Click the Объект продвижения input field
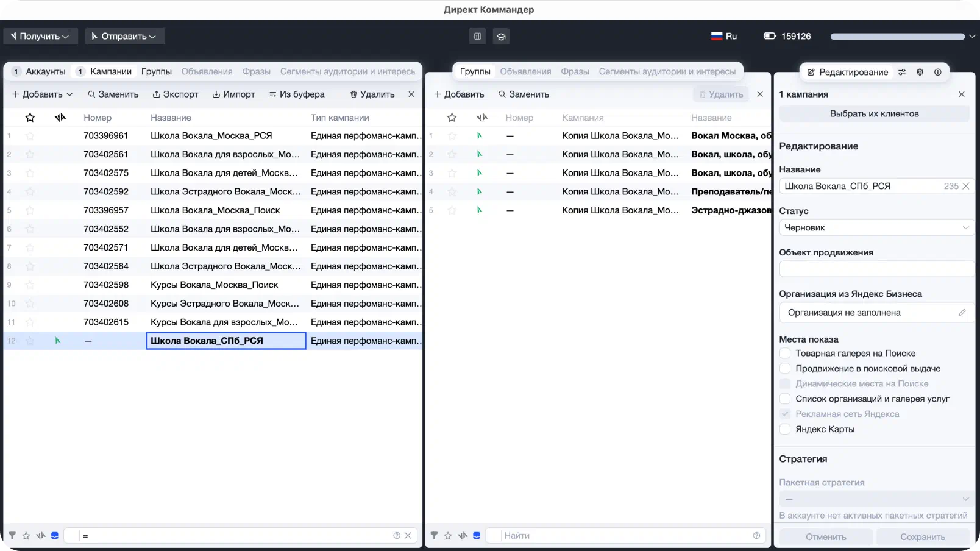The width and height of the screenshot is (980, 551). [x=876, y=269]
